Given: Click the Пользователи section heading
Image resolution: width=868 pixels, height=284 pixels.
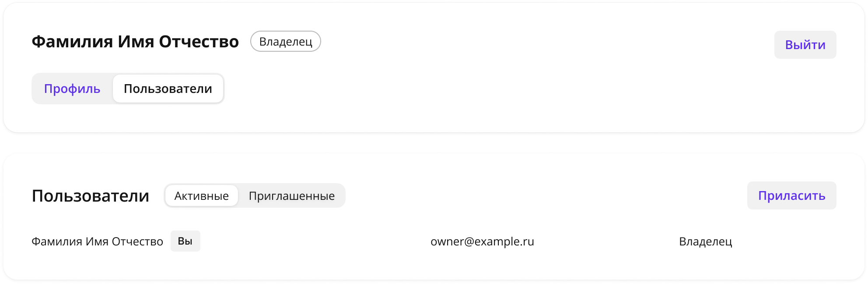Looking at the screenshot, I should 91,196.
